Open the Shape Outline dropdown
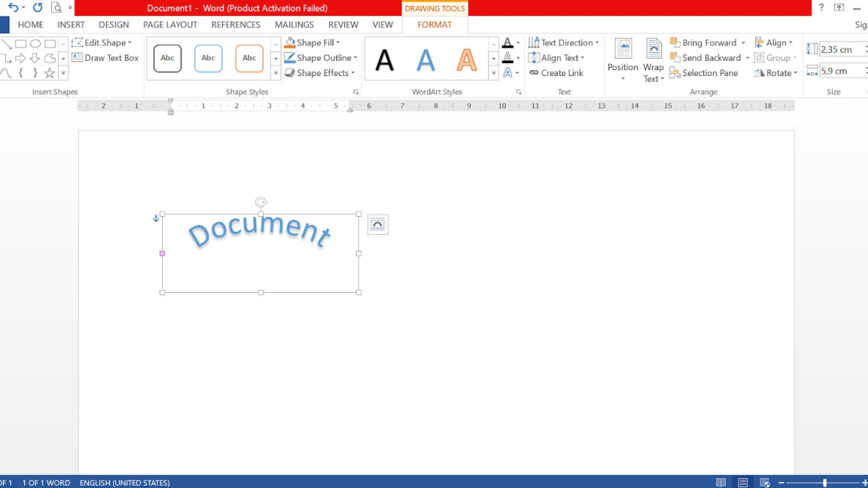Viewport: 868px width, 488px height. click(320, 58)
